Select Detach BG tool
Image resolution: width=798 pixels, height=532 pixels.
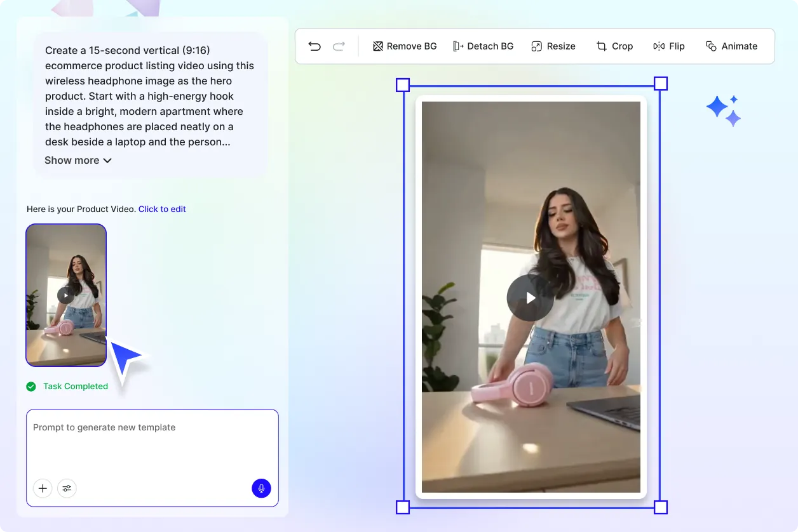pyautogui.click(x=483, y=46)
